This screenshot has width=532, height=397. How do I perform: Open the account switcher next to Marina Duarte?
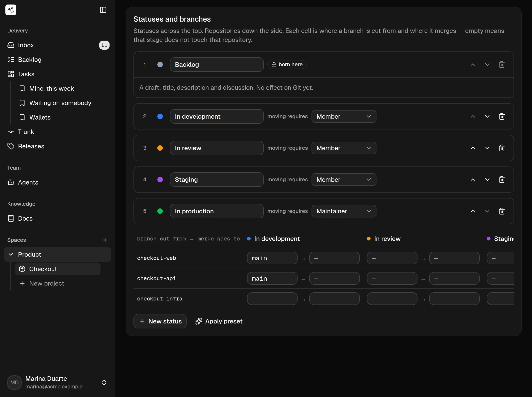(104, 383)
